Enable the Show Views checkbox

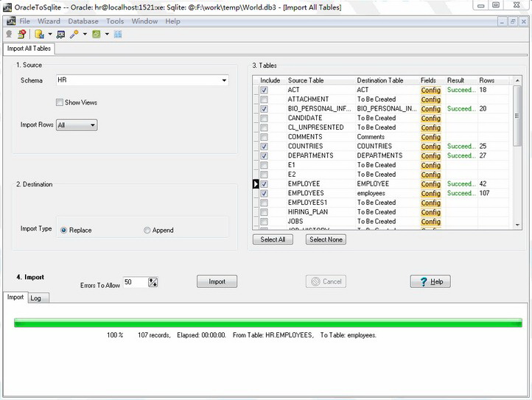pyautogui.click(x=60, y=102)
